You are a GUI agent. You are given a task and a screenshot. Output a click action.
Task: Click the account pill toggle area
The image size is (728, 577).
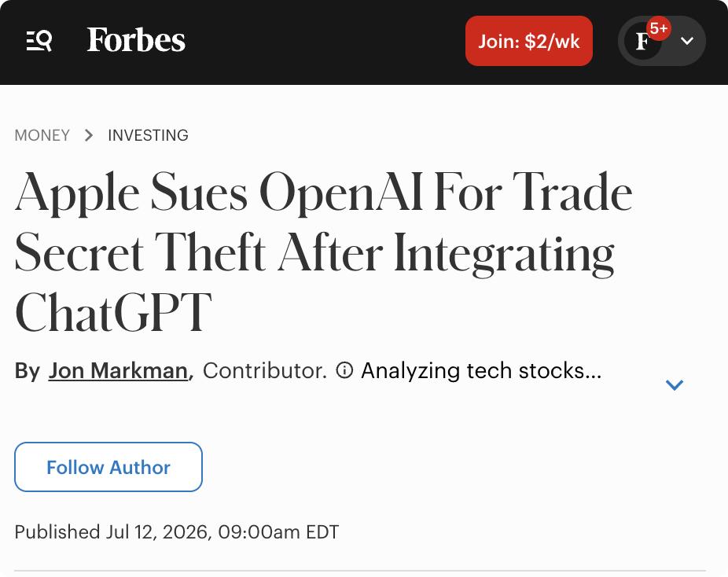click(x=662, y=41)
